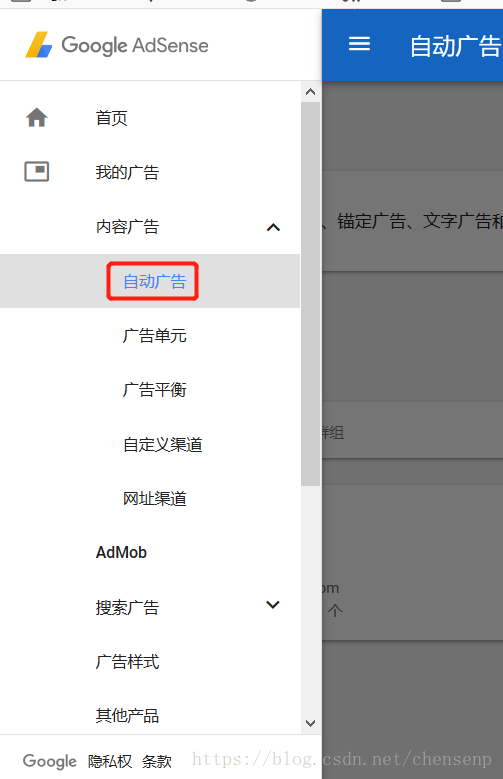Open 其他产品 menu item

tap(127, 715)
